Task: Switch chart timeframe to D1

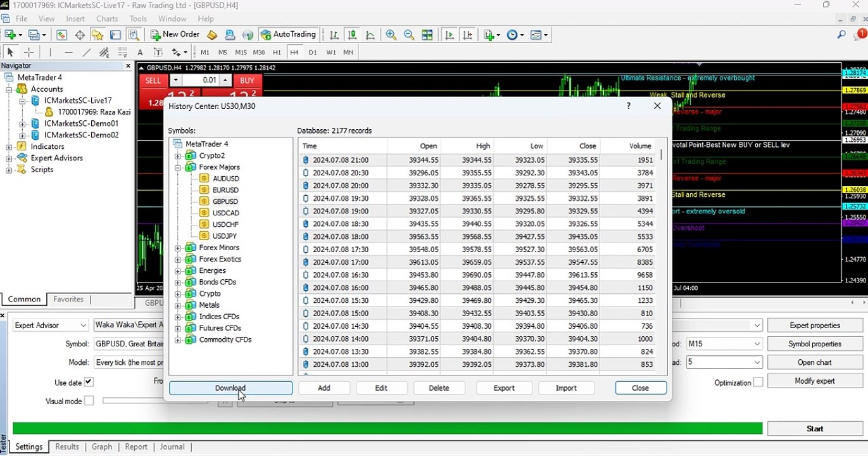Action: (x=313, y=53)
